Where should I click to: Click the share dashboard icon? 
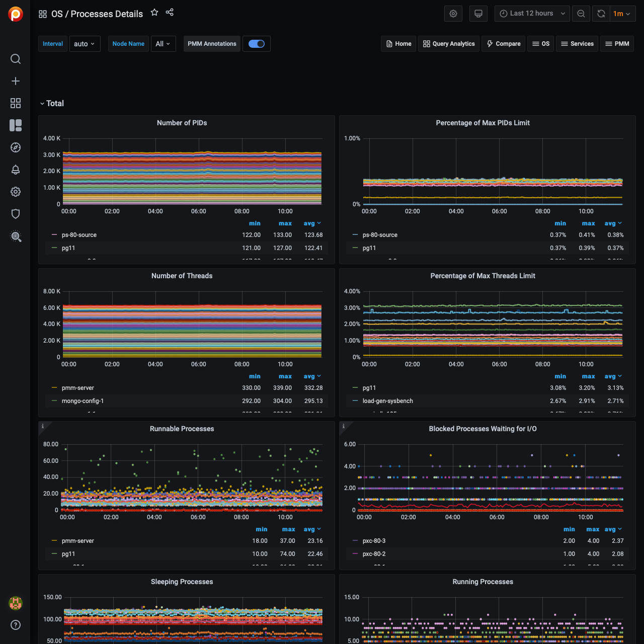pos(170,13)
